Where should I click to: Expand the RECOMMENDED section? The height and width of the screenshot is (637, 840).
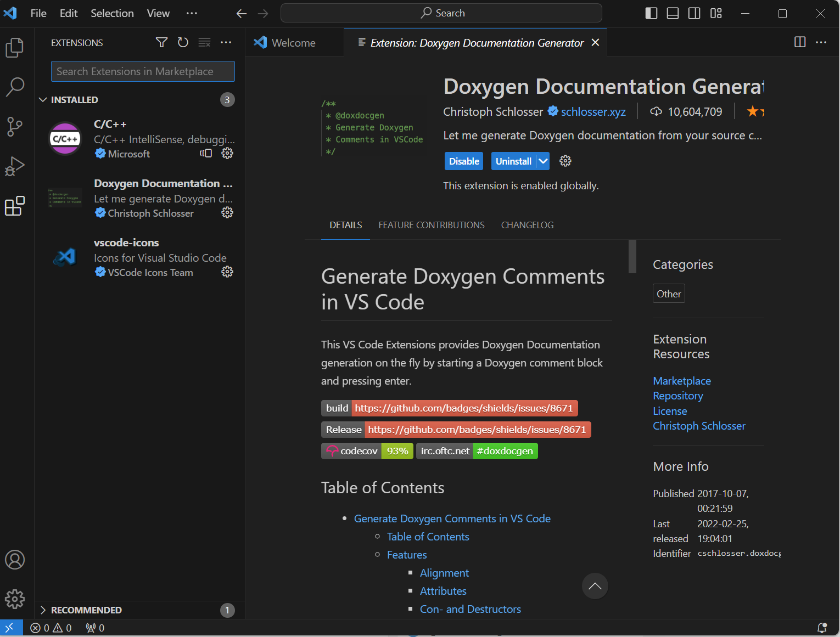tap(139, 610)
